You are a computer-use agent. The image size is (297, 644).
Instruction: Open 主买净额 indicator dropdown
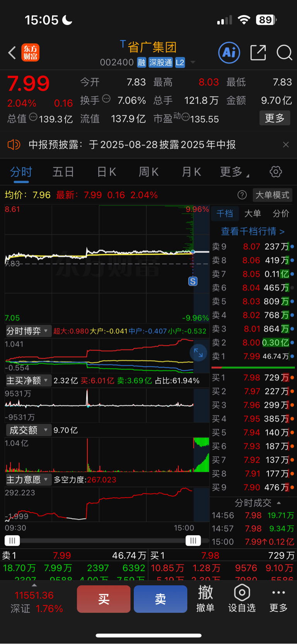[28, 381]
